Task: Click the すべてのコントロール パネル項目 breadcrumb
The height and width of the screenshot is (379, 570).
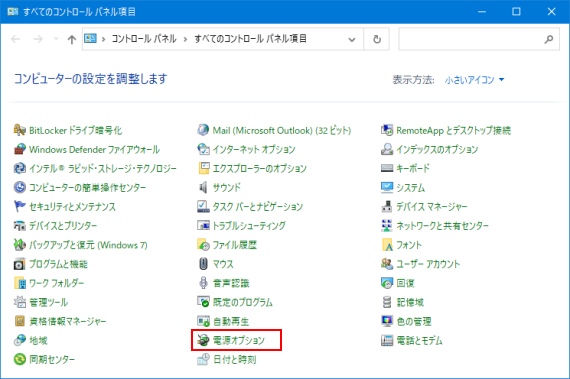Action: click(250, 39)
